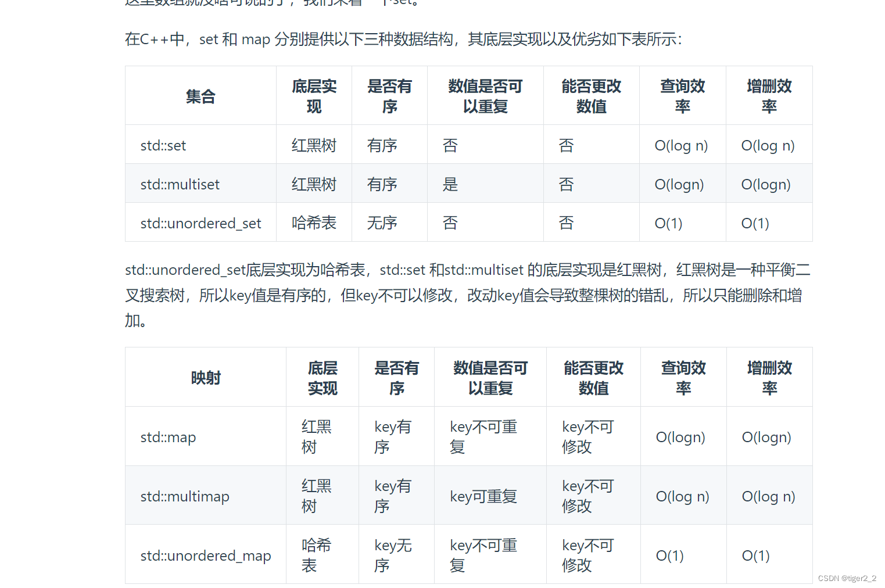This screenshot has width=885, height=588.
Task: Click the std::multimap table cell
Action: pos(184,496)
